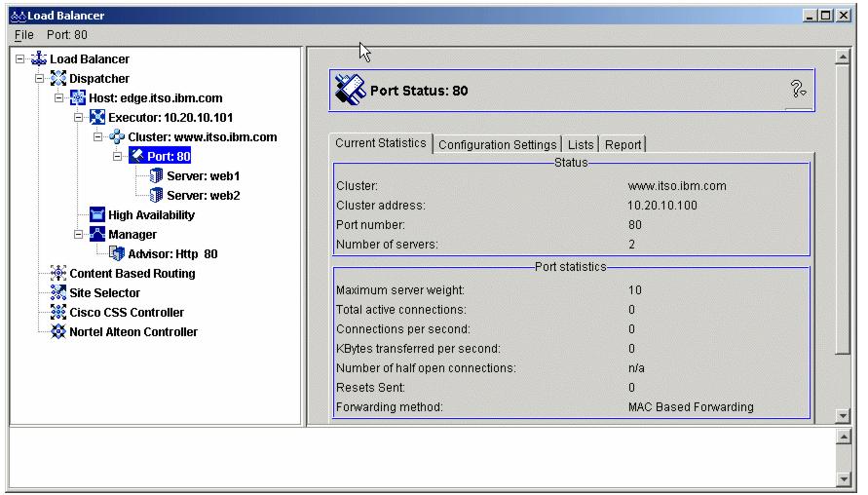Click the Load Balancer root tree icon

click(39, 58)
